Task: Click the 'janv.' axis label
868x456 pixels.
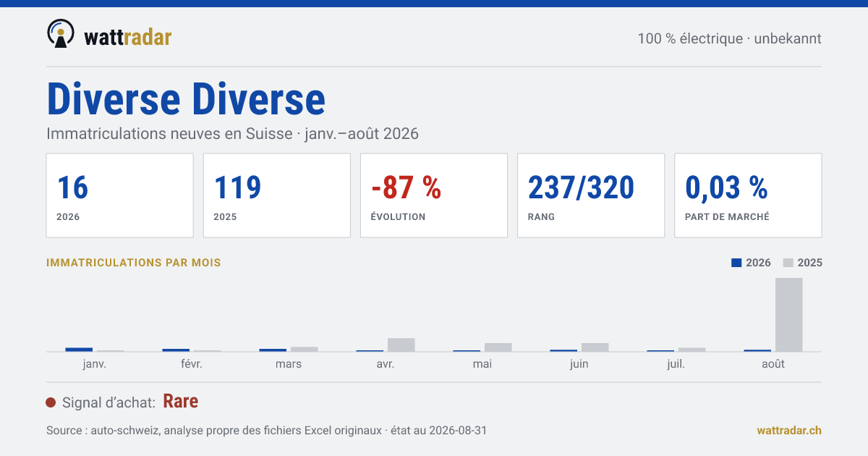Action: (x=95, y=364)
